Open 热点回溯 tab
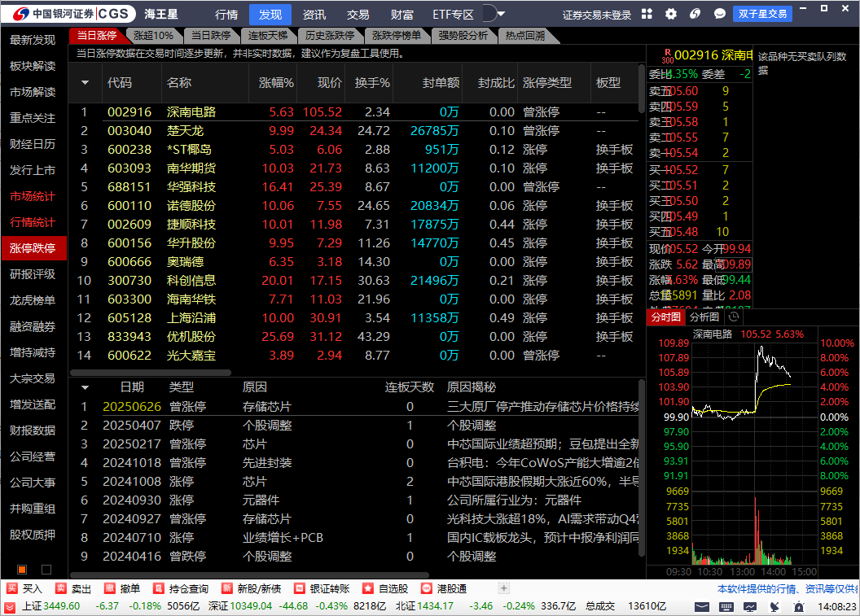 [x=525, y=36]
